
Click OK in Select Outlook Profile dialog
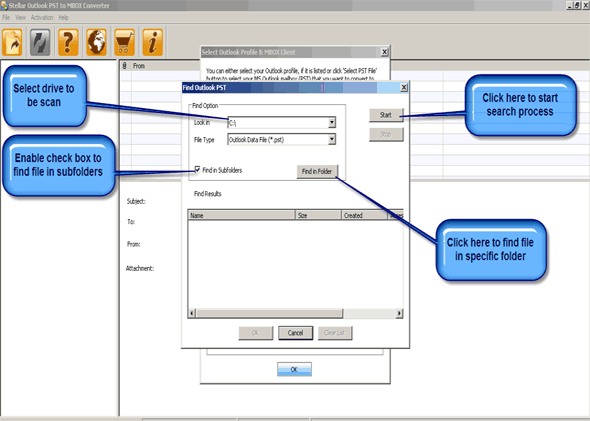click(294, 369)
